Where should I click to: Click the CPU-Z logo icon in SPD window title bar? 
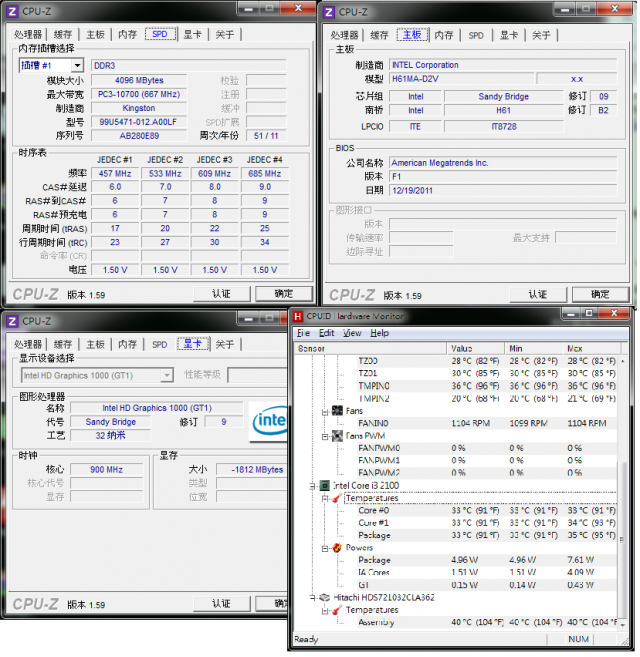click(12, 11)
